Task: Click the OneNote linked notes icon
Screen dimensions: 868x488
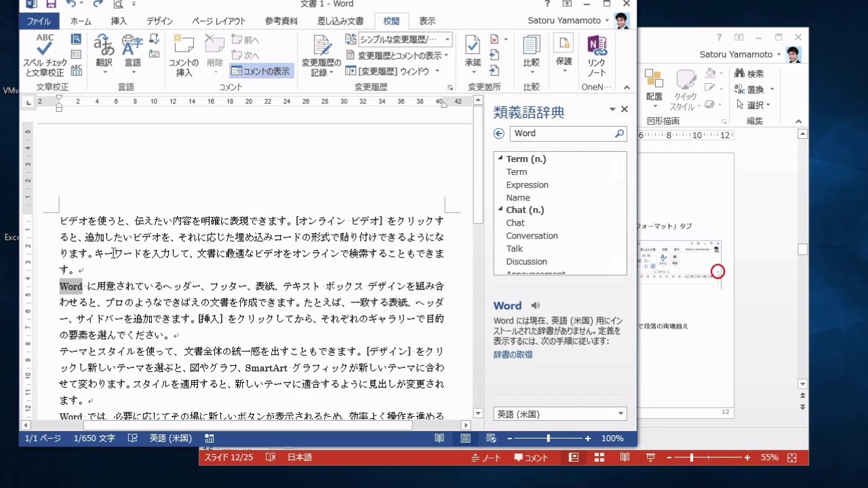Action: click(x=597, y=54)
